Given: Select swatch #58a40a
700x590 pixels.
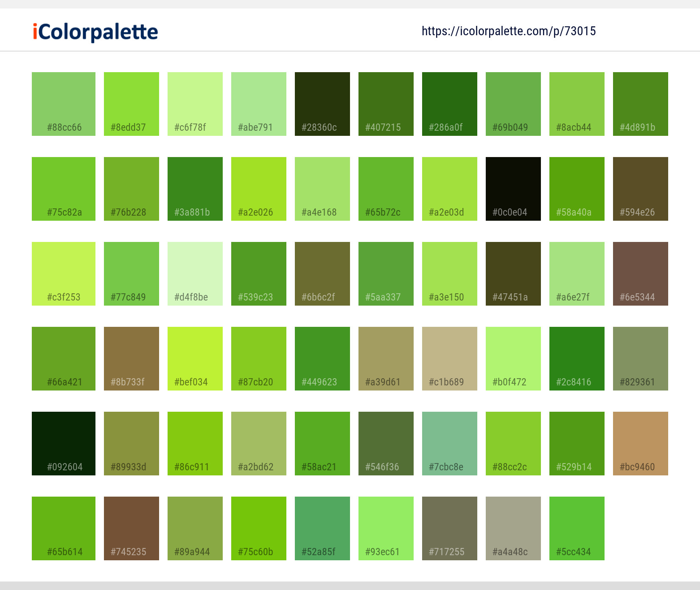Looking at the screenshot, I should (577, 189).
